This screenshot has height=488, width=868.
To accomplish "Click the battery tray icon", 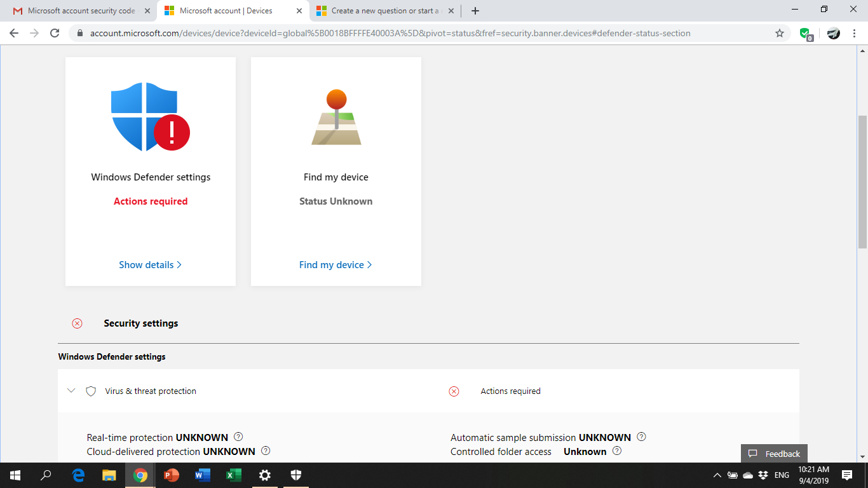I will [733, 475].
